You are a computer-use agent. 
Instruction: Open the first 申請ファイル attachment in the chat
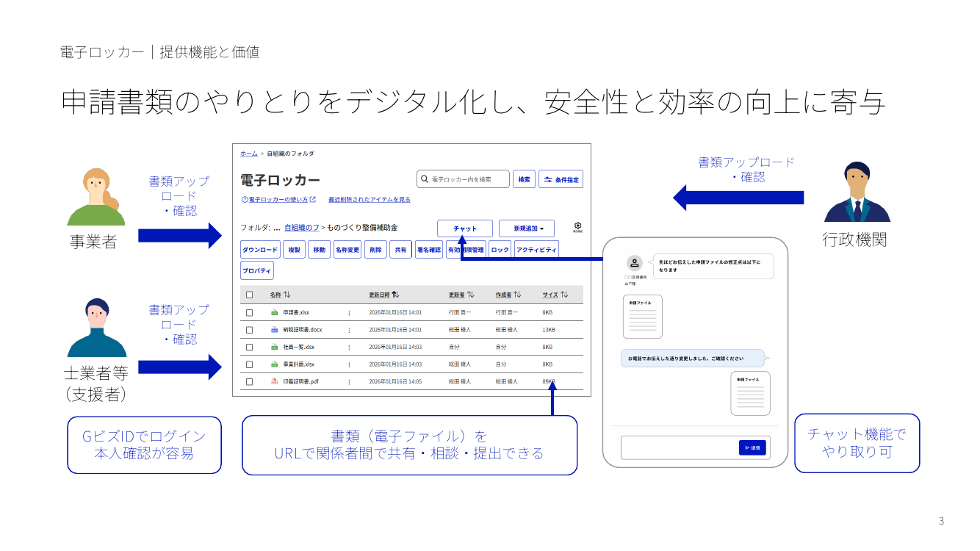coord(643,317)
